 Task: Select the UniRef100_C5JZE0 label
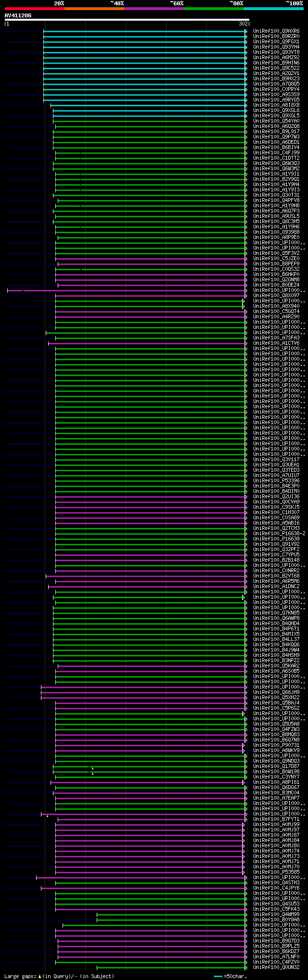276,258
